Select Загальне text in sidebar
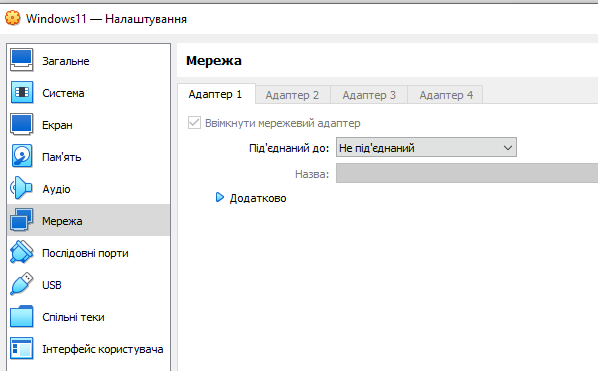This screenshot has height=371, width=598. point(66,61)
